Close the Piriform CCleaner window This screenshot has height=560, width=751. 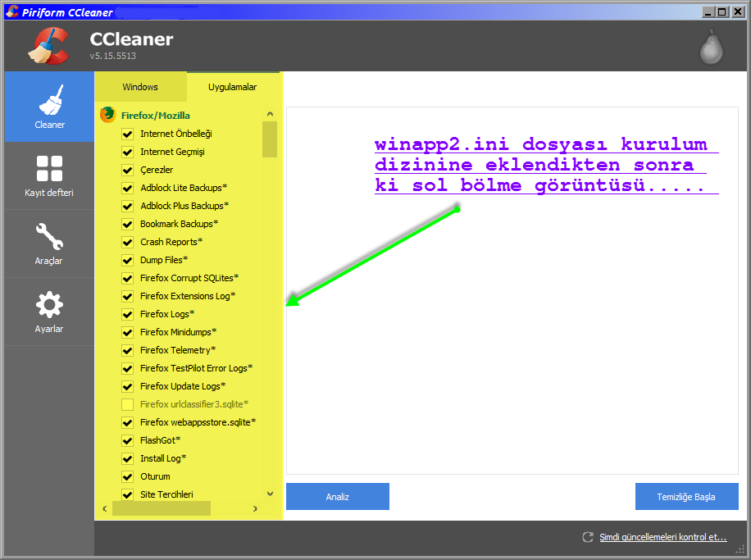[738, 12]
